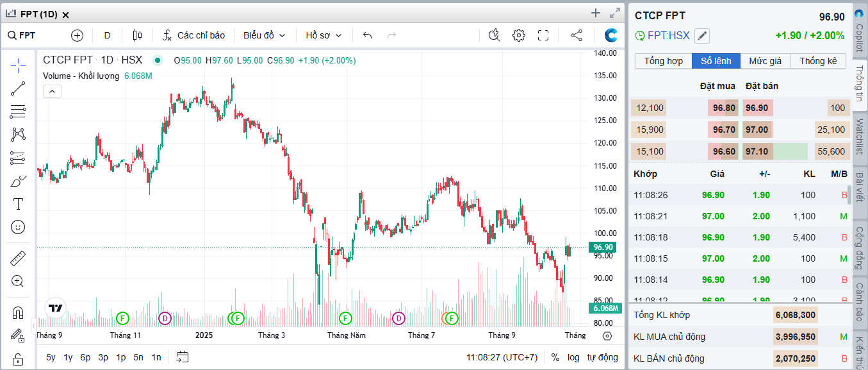
Task: Select the crosshair cursor tool
Action: point(18,65)
